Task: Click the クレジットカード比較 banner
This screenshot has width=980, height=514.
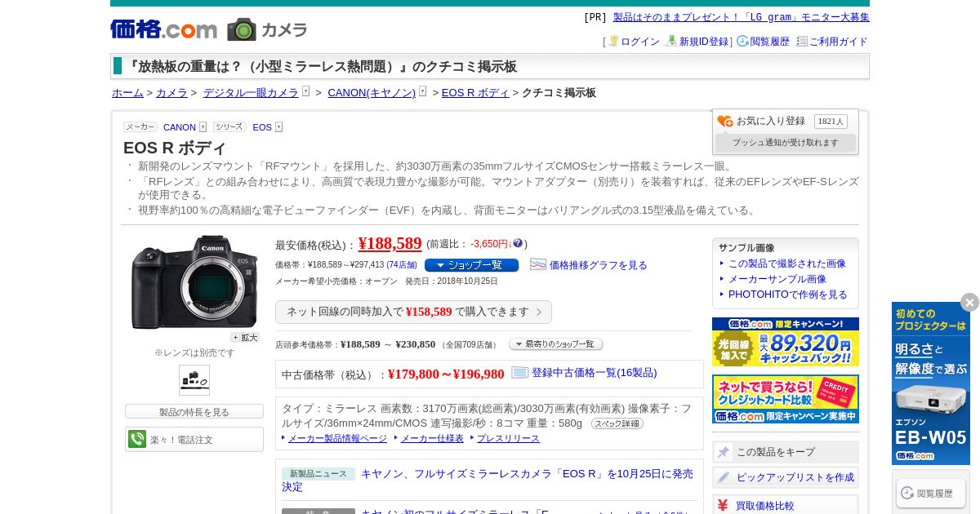Action: pyautogui.click(x=786, y=399)
